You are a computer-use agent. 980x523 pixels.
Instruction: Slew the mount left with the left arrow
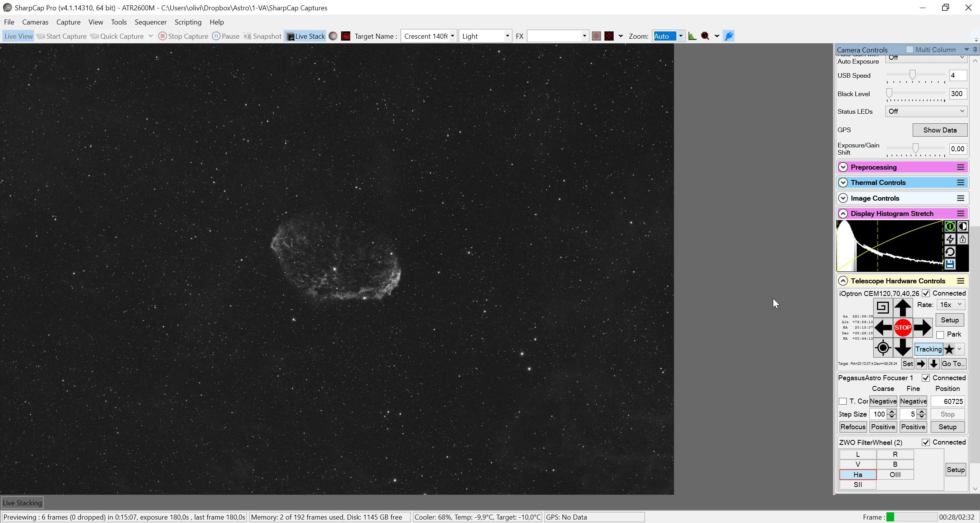click(883, 328)
